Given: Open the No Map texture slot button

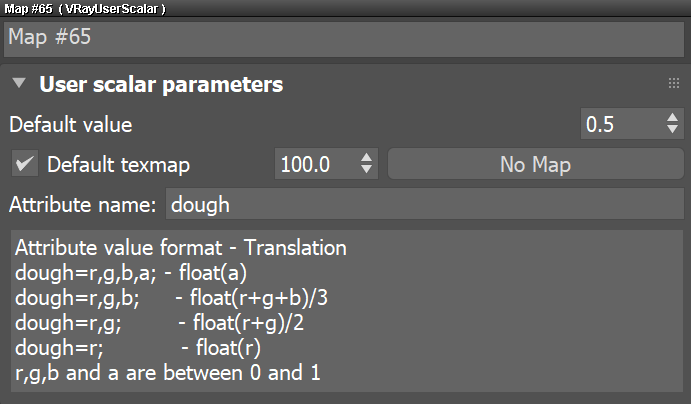Looking at the screenshot, I should (534, 164).
